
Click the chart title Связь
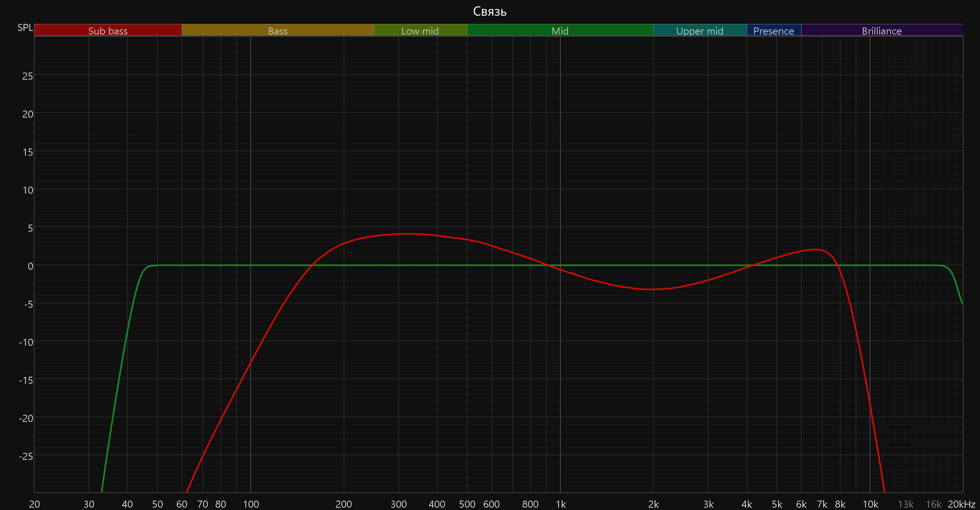(490, 11)
